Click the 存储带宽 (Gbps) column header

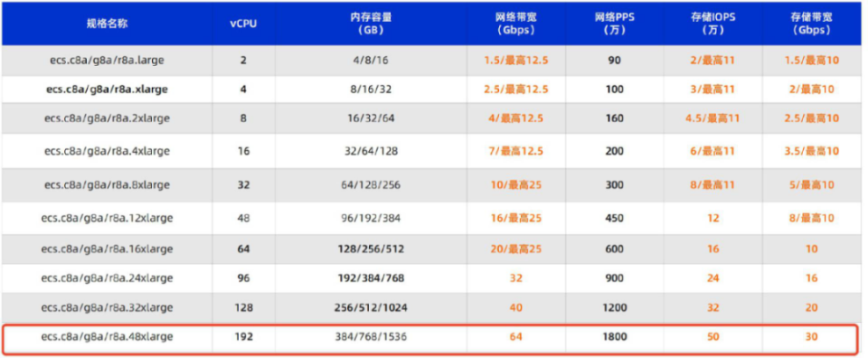(811, 24)
